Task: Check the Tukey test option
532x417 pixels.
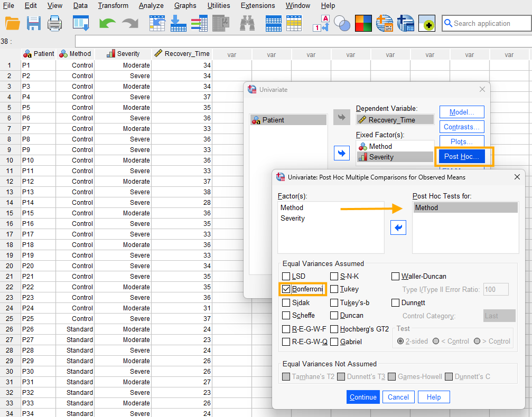Action: 334,289
